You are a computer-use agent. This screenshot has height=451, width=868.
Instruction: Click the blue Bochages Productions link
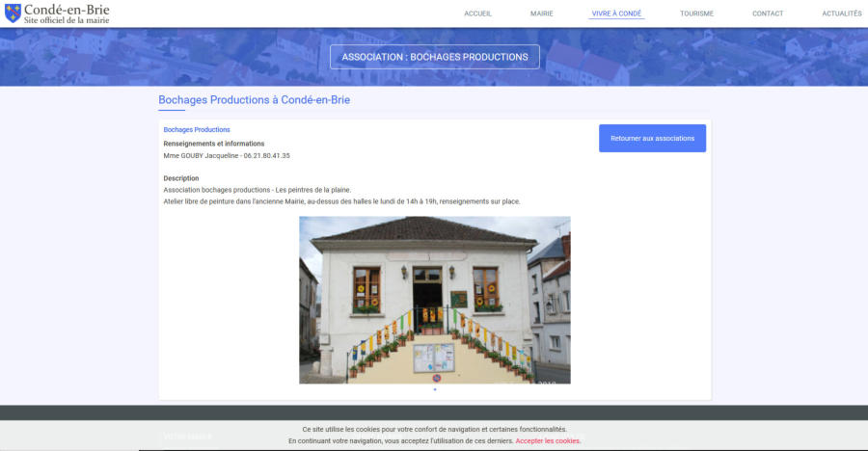point(197,129)
